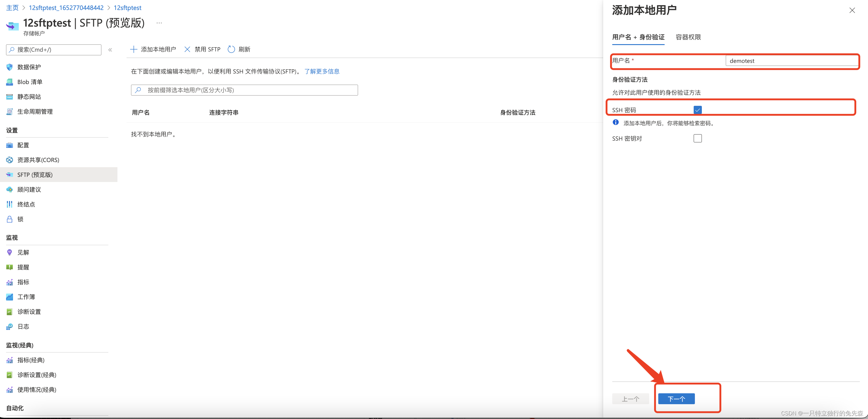Viewport: 868px width, 419px height.
Task: Open the 顾问建议 cloud icon
Action: pyautogui.click(x=9, y=190)
